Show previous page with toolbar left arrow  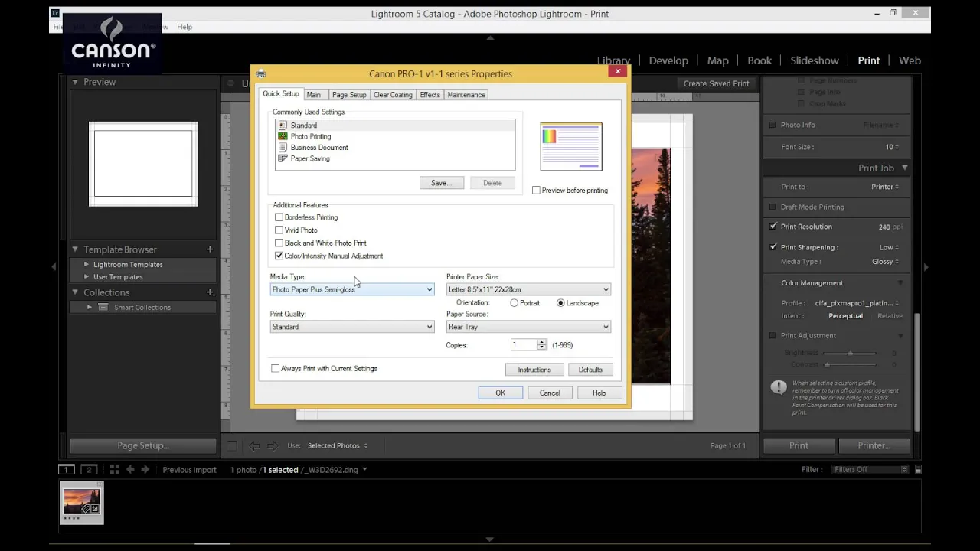point(254,445)
